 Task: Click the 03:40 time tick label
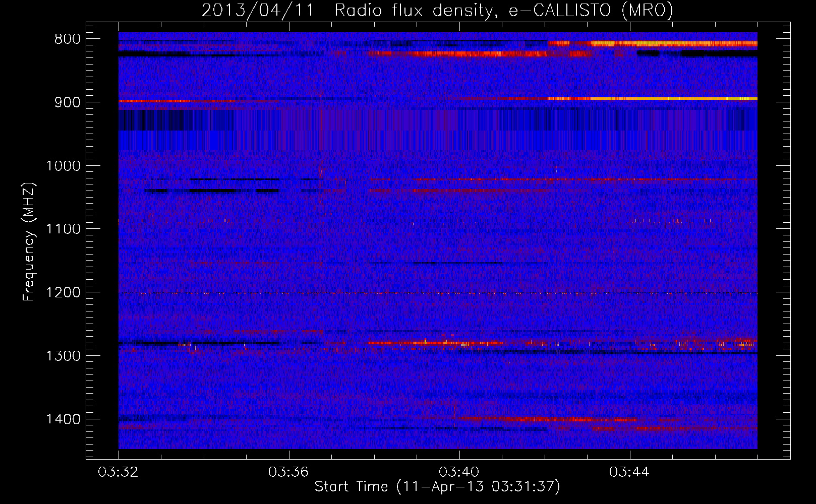pos(459,472)
